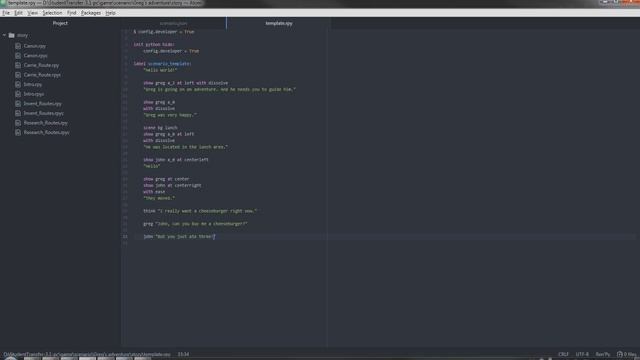Click the string "hello world!"

160,70
